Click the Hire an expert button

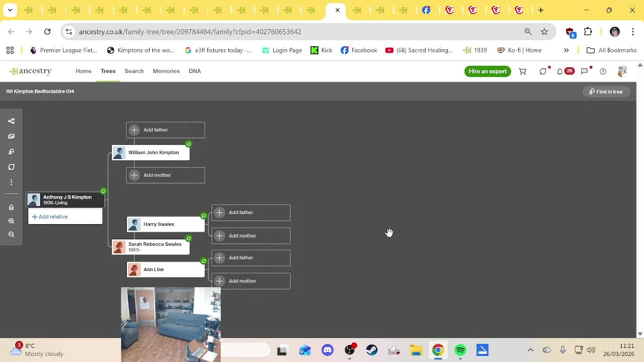coord(488,71)
